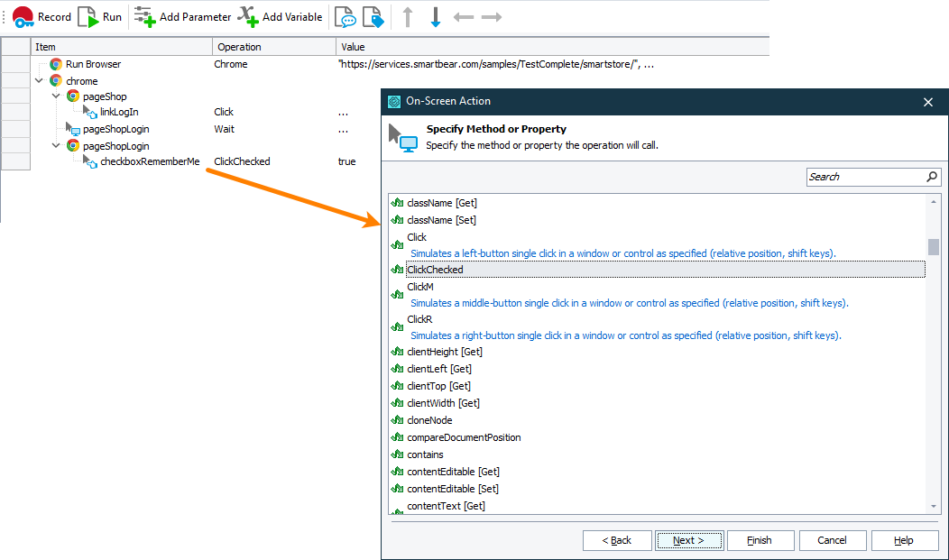
Task: Select clientTop [Get] property
Action: [x=438, y=386]
